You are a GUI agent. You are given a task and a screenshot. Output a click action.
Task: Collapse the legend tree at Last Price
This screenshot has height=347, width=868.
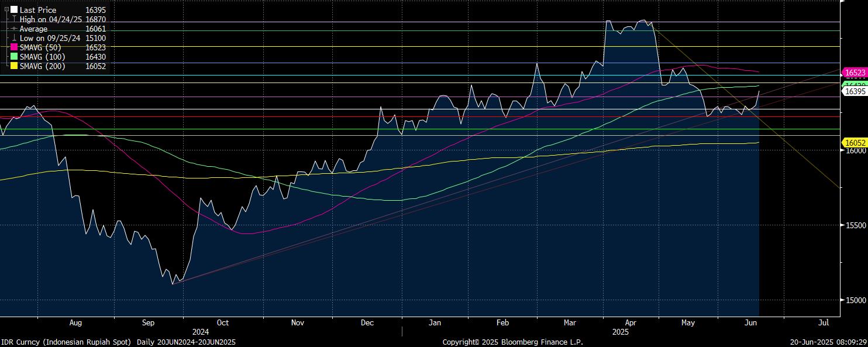tap(6, 10)
